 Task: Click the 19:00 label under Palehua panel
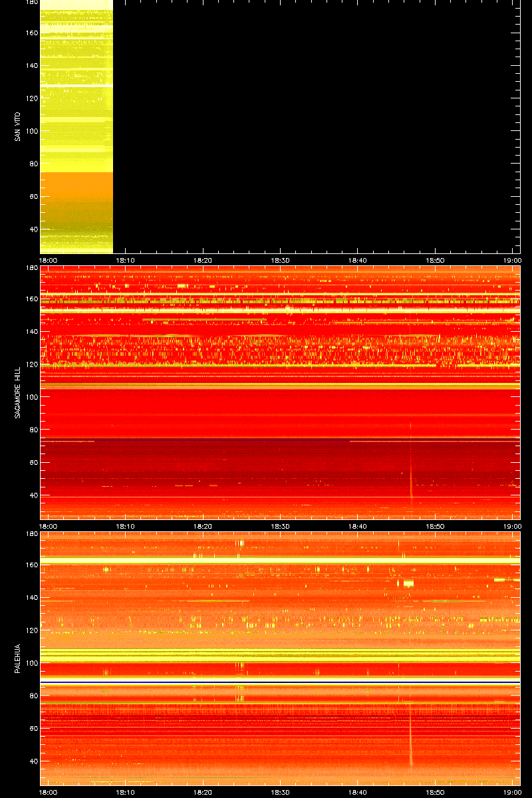click(512, 793)
